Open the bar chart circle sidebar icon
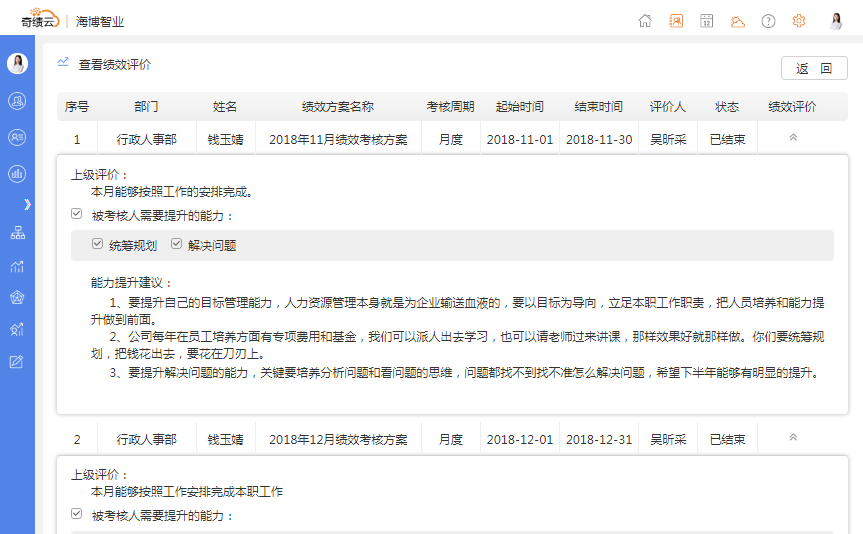Image resolution: width=863 pixels, height=534 pixels. coord(17,174)
